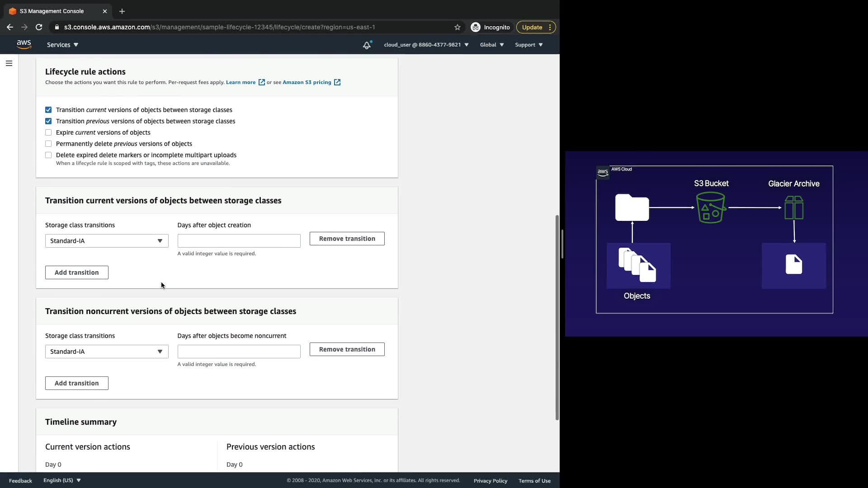Click the AWS logo home icon

click(x=24, y=44)
